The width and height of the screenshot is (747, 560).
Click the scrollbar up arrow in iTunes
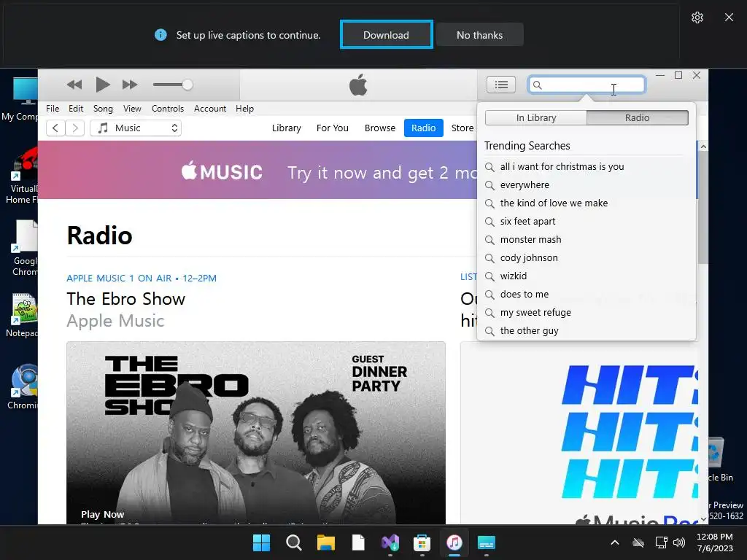[x=703, y=147]
